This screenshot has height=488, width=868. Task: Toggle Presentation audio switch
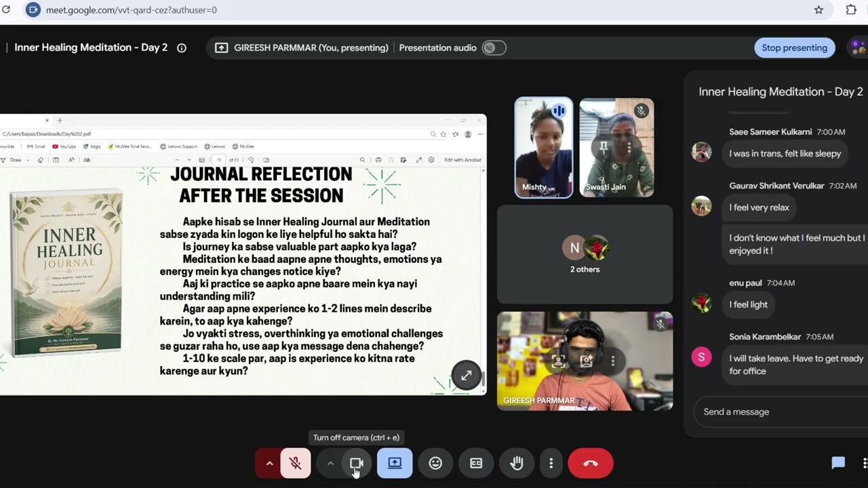point(494,47)
